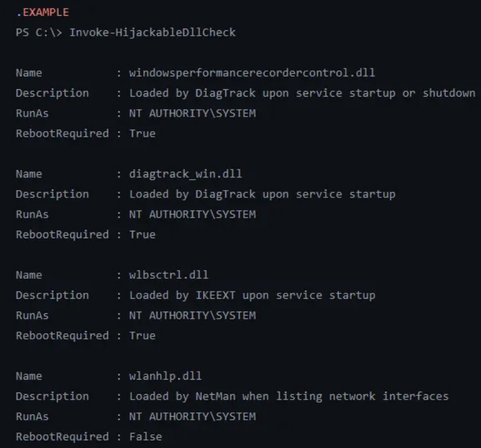Click the .EXAMPLE keyword at the top
Image resolution: width=481 pixels, height=448 pixels.
pos(42,12)
